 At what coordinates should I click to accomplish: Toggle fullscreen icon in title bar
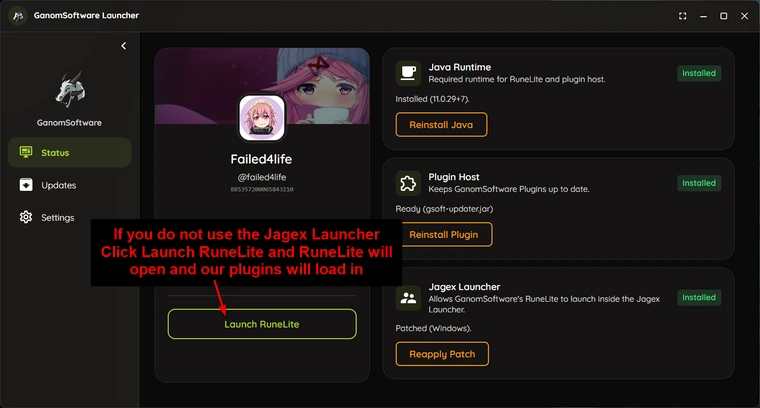[x=682, y=16]
